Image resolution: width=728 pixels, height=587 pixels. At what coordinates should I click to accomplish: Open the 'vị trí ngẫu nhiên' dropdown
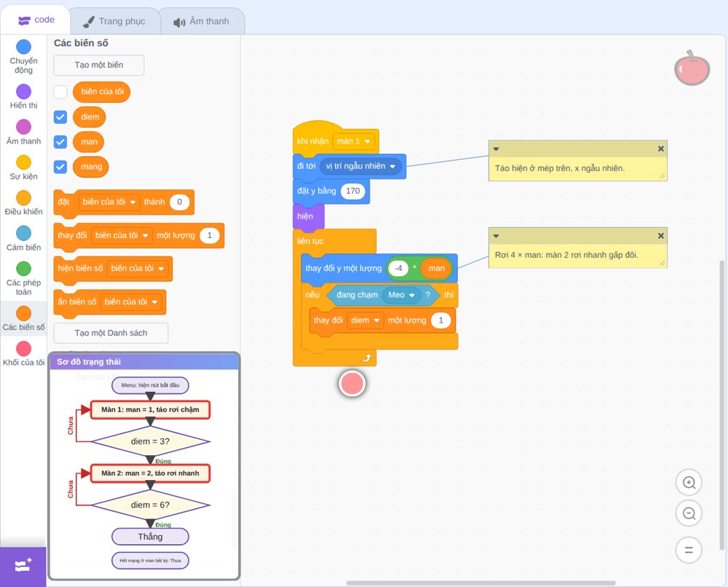click(360, 166)
